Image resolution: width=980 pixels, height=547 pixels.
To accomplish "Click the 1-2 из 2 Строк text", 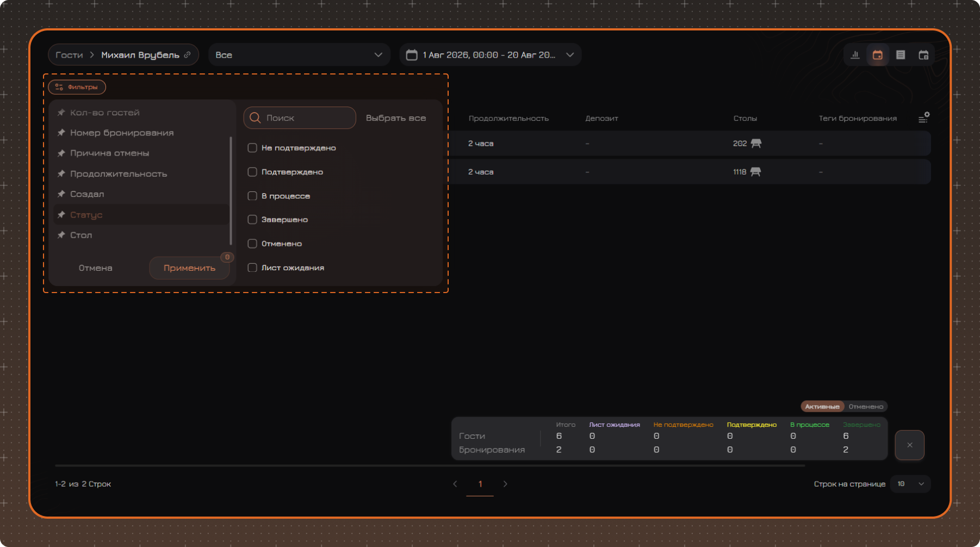I will (x=83, y=484).
